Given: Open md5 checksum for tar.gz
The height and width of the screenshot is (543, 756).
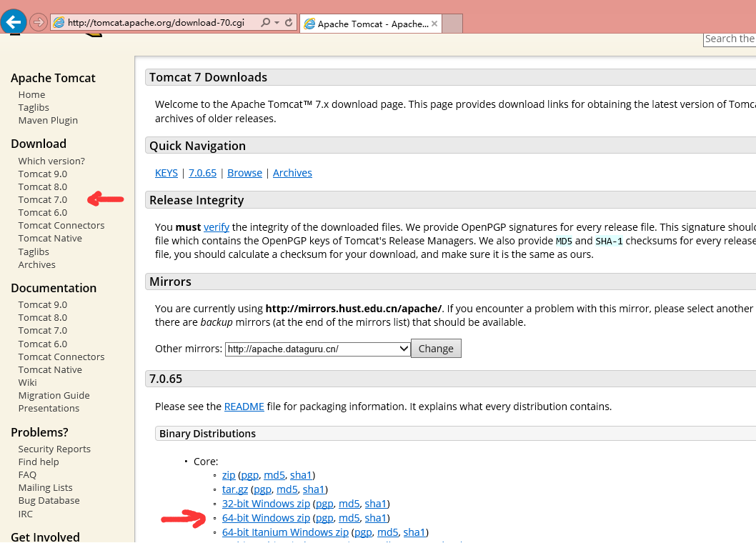Looking at the screenshot, I should point(287,489).
